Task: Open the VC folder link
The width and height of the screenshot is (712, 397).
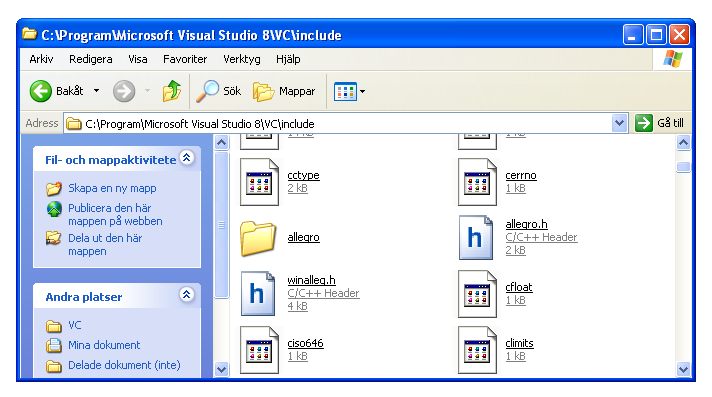Action: (75, 325)
